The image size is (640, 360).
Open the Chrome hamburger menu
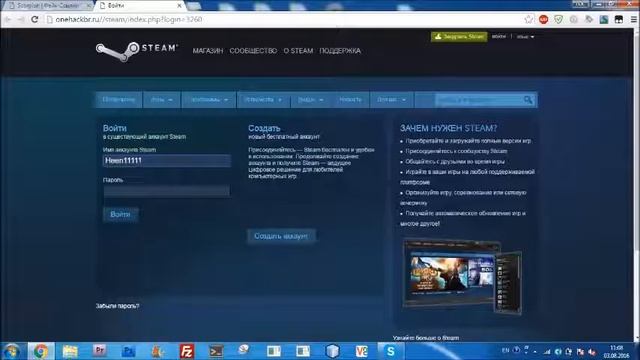pos(634,19)
